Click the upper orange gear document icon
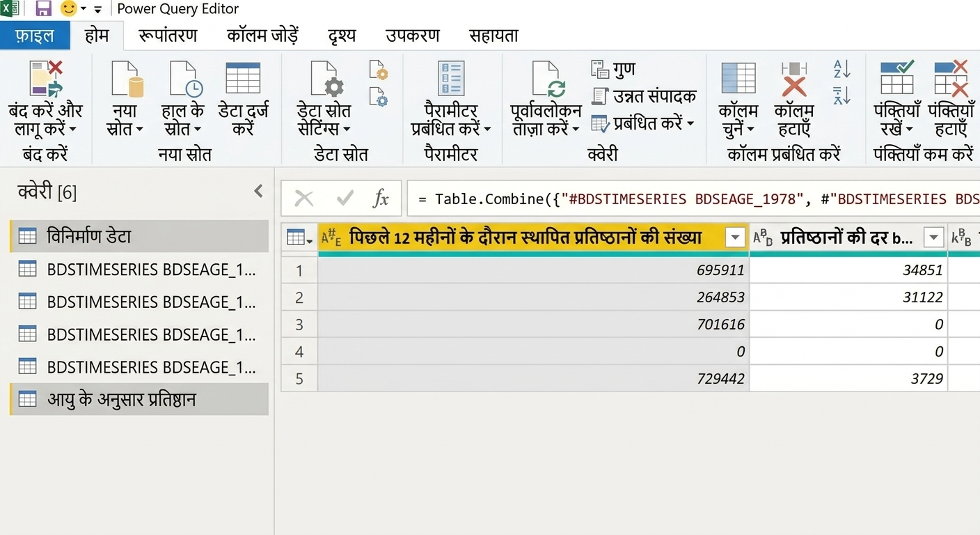This screenshot has width=980, height=535. tap(379, 70)
